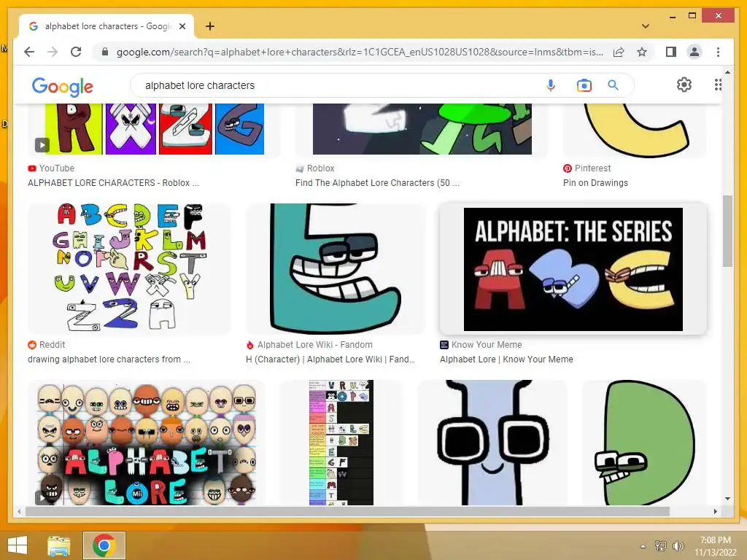Expand the tab search chevron
This screenshot has height=560, width=747.
point(645,26)
